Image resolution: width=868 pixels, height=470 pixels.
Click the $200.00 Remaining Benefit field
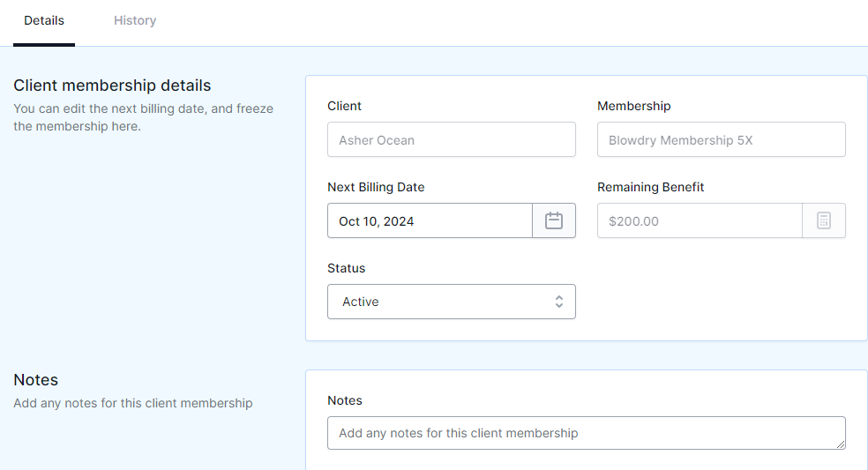tap(700, 220)
